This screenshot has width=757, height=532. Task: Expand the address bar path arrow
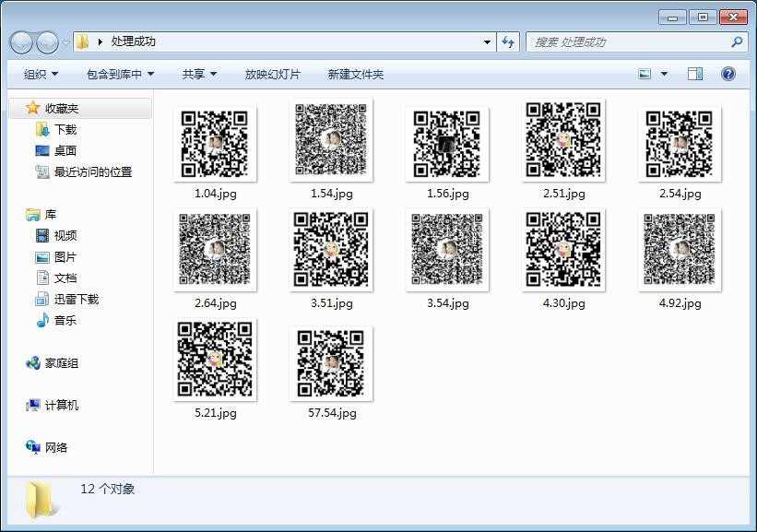(x=100, y=42)
